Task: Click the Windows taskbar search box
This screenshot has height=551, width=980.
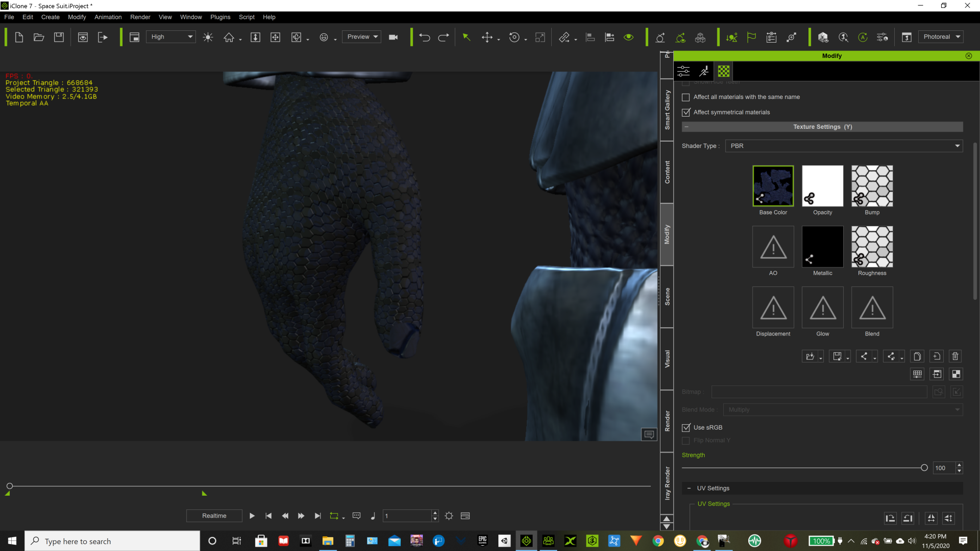Action: pos(112,541)
